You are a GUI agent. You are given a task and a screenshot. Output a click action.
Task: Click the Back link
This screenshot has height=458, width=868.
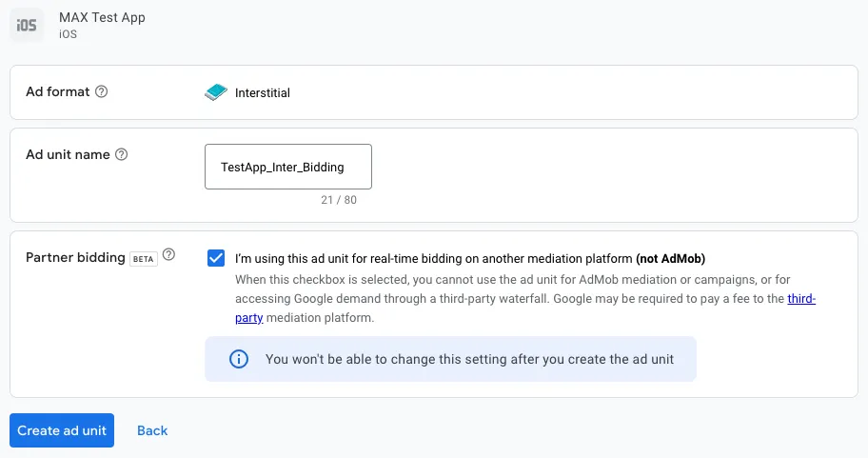152,430
